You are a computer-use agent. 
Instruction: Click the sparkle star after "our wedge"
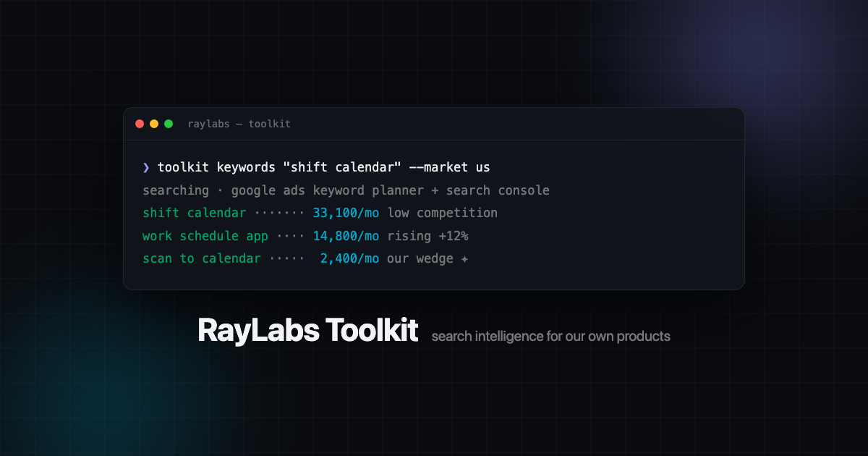point(464,258)
